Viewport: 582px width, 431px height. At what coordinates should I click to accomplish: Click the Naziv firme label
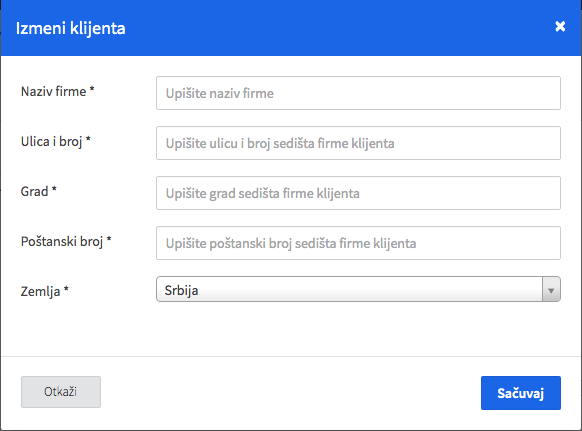(53, 91)
